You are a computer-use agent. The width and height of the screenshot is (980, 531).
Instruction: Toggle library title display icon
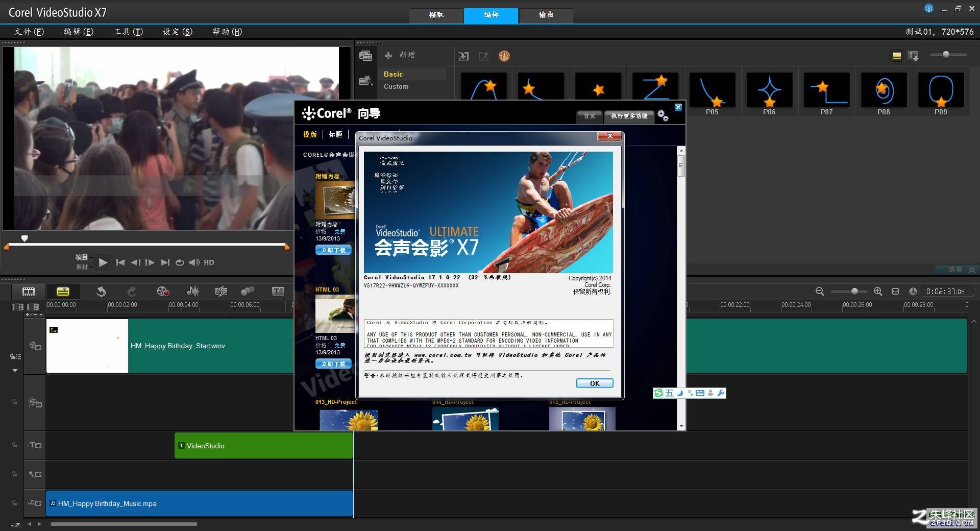897,56
